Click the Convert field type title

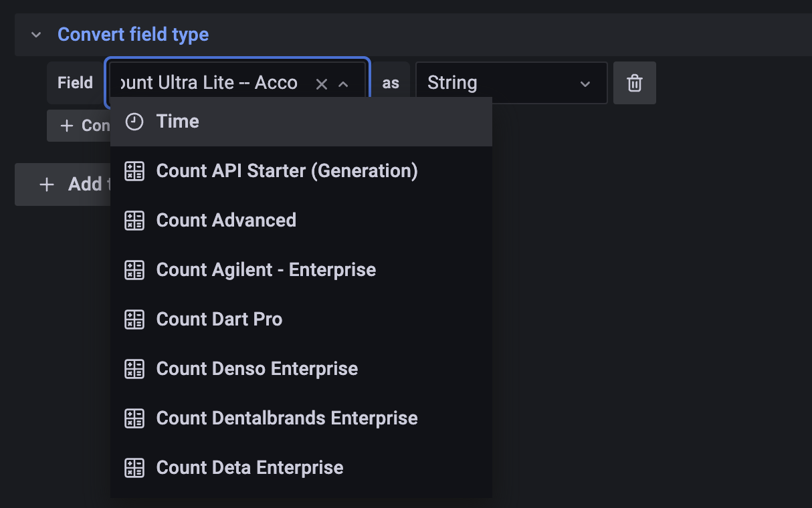[133, 35]
